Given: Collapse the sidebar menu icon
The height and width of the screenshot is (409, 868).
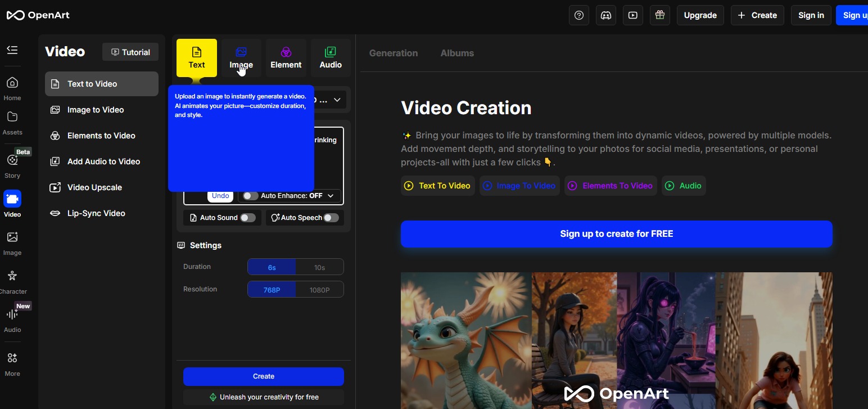Looking at the screenshot, I should pyautogui.click(x=12, y=50).
